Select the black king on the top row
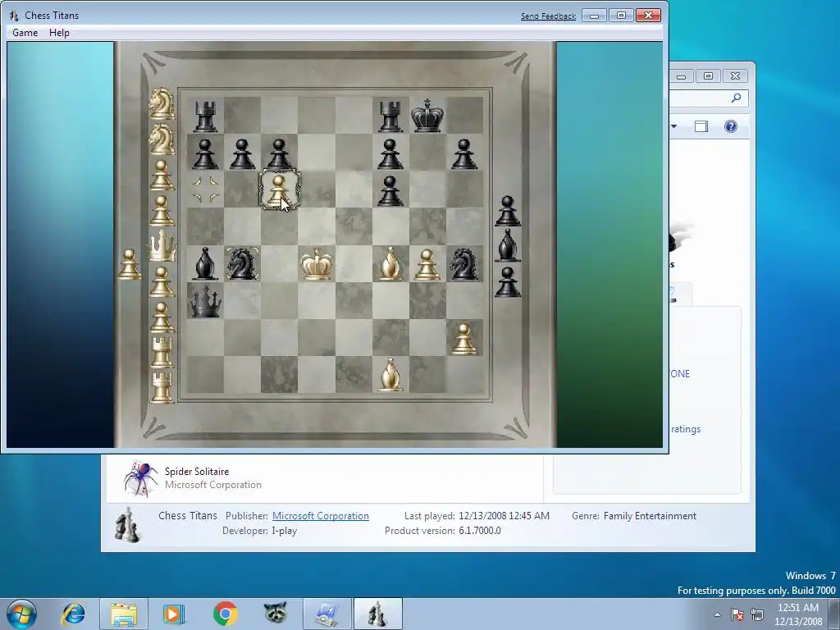Viewport: 840px width, 630px height. coord(427,115)
